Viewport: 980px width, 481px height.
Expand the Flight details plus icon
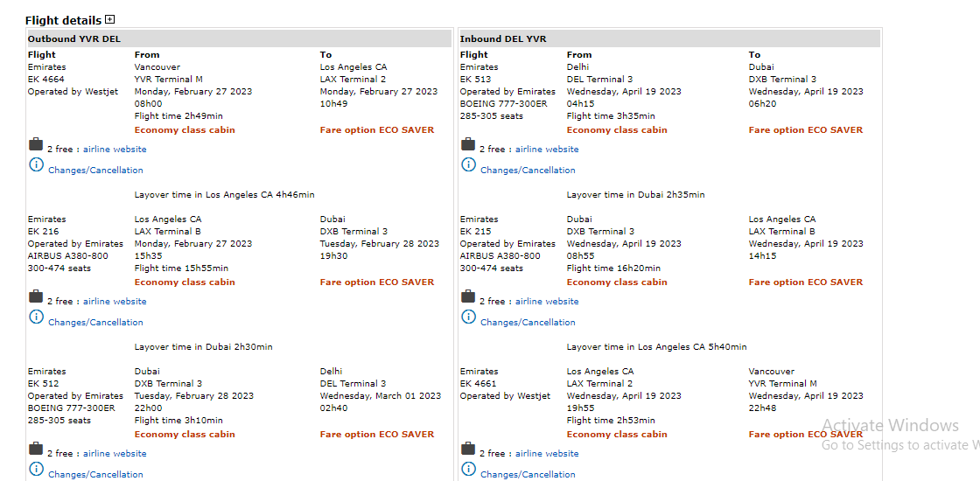[109, 19]
